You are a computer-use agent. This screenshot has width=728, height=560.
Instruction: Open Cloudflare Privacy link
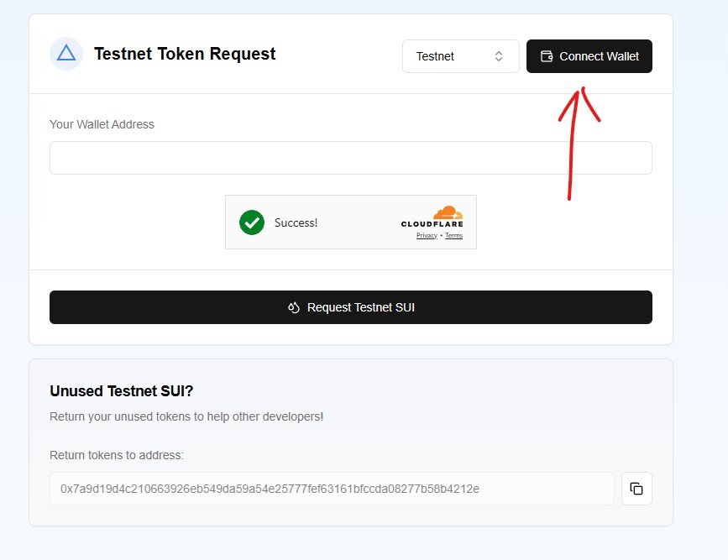point(427,235)
